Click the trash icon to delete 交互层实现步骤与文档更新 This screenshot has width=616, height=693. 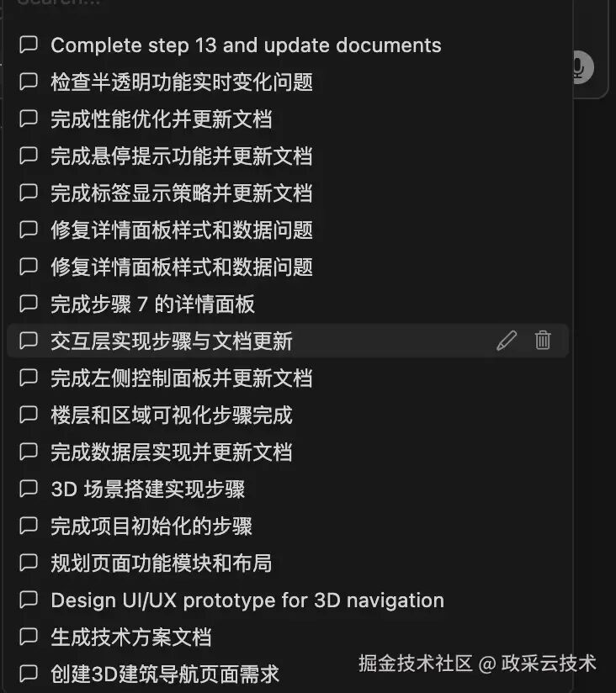543,341
